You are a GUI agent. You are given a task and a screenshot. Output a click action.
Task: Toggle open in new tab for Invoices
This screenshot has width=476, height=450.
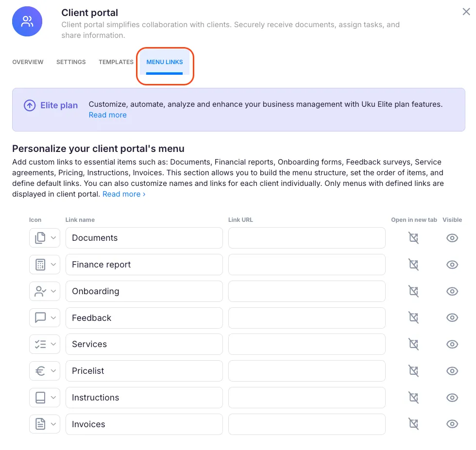[x=413, y=424]
